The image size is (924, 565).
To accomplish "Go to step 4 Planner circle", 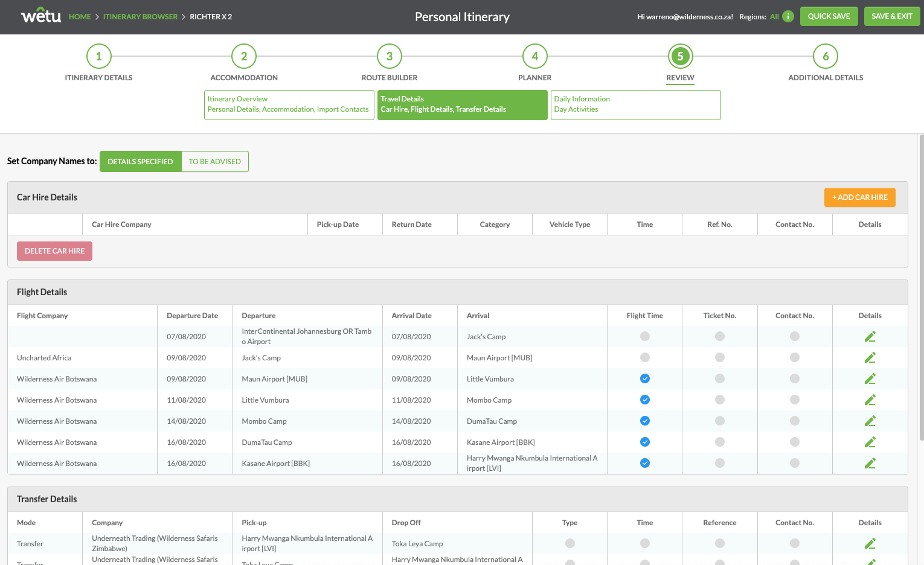I will point(534,56).
